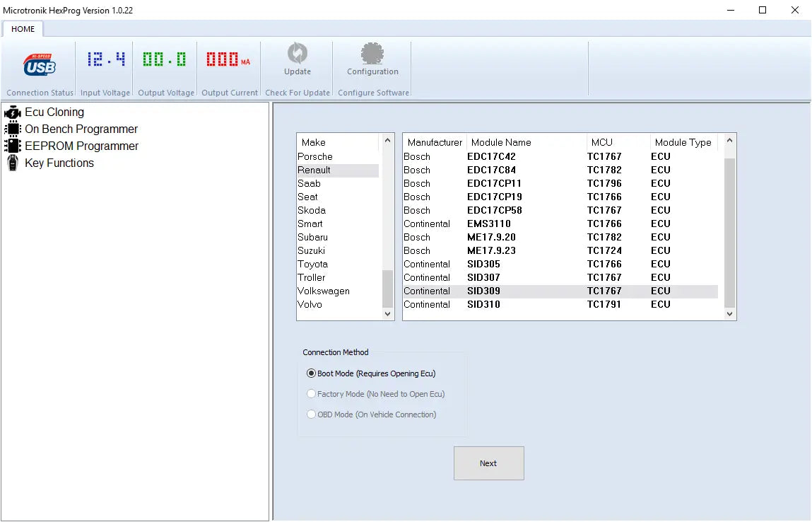Viewport: 812px width, 522px height.
Task: Click the Hi-Speed USB connection status icon
Action: [39, 64]
